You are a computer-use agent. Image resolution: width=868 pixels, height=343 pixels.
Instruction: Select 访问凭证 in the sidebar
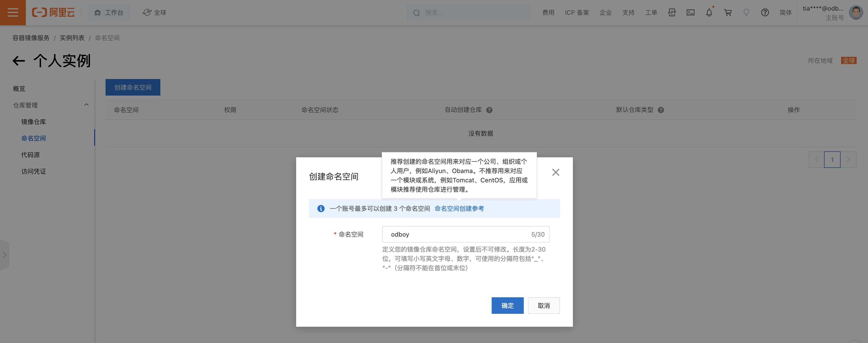pyautogui.click(x=33, y=171)
